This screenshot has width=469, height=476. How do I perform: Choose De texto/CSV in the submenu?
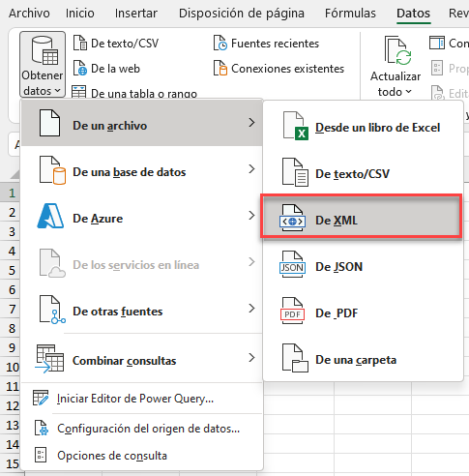pos(363,171)
